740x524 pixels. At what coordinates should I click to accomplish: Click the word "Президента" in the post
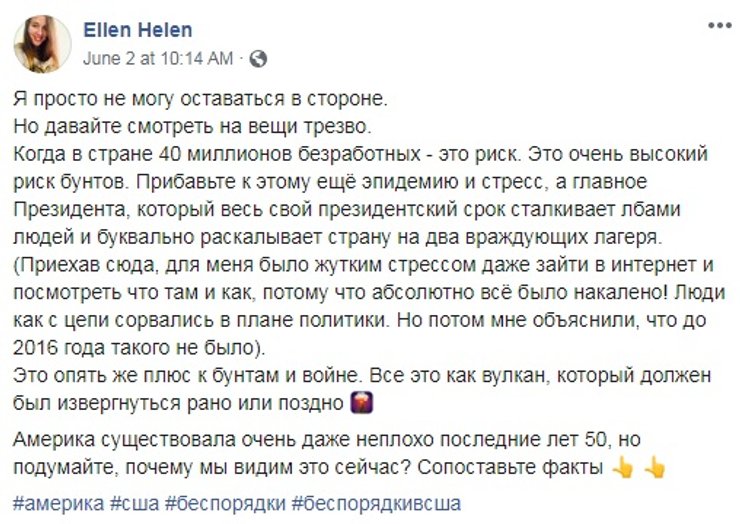(67, 211)
